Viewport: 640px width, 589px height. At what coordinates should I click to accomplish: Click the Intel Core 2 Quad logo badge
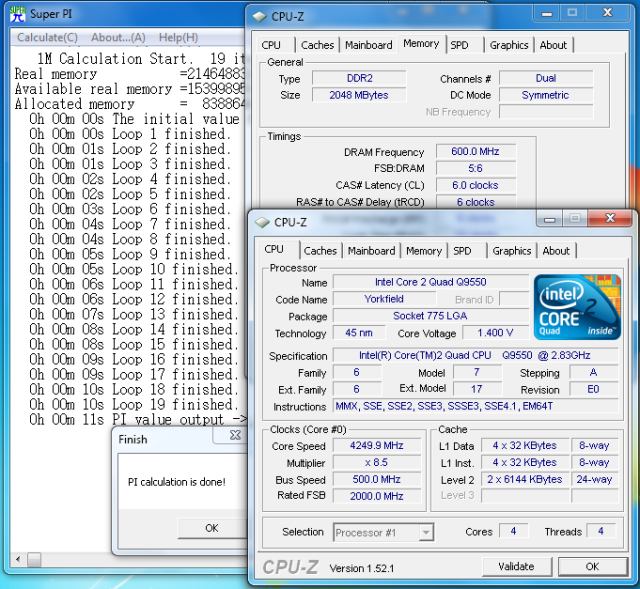577,307
